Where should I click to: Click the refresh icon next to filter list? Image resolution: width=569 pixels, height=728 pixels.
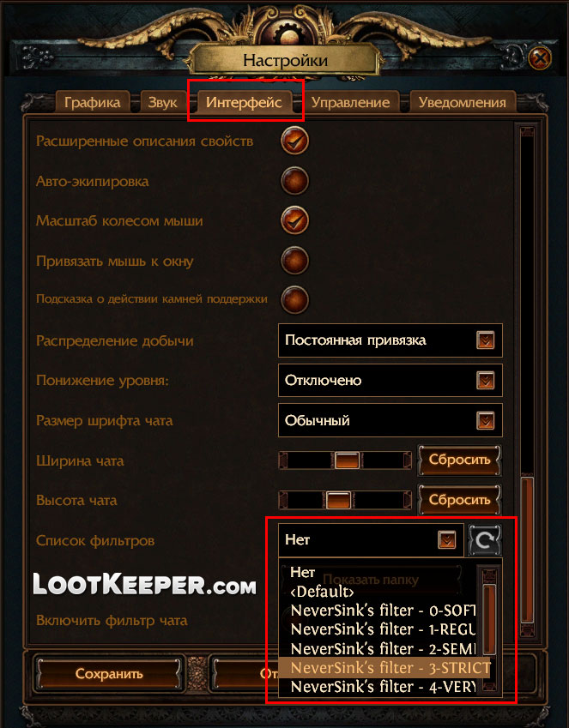pyautogui.click(x=484, y=540)
